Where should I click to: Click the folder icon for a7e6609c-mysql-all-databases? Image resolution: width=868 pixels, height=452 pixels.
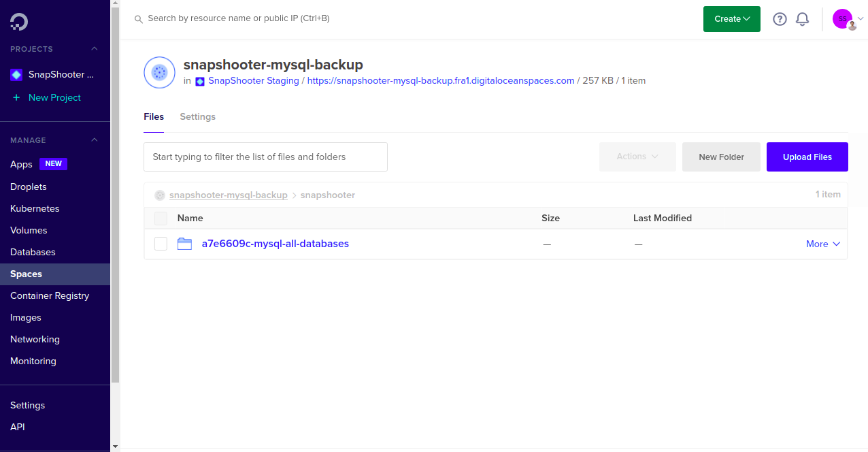184,244
